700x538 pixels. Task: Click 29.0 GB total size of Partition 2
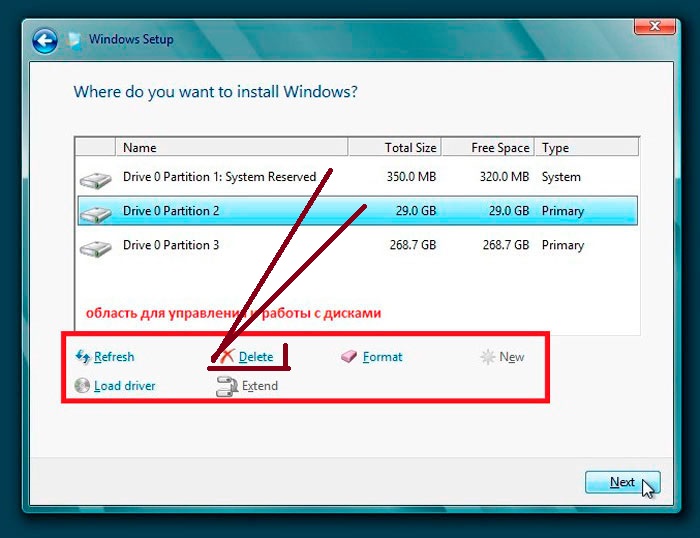pyautogui.click(x=416, y=211)
